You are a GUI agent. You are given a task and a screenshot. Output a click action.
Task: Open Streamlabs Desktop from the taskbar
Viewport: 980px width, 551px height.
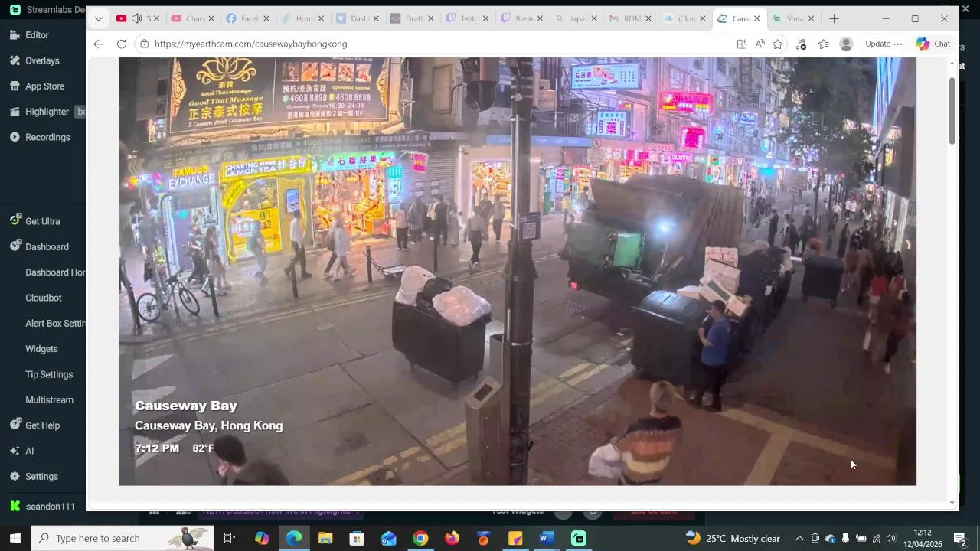(x=579, y=538)
